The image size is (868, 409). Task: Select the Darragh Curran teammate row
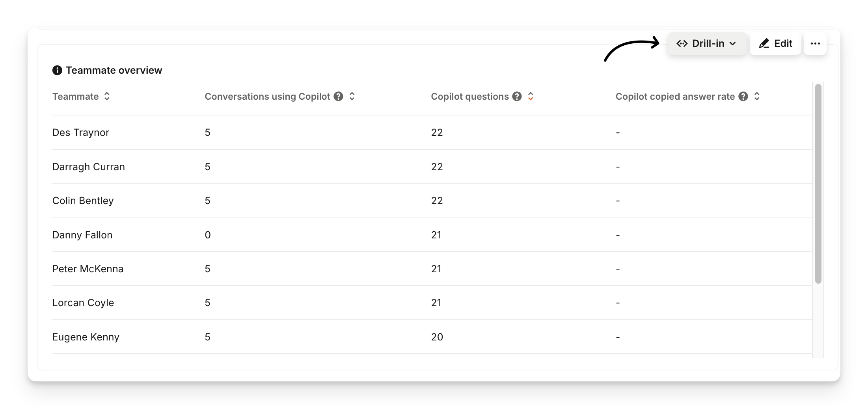tap(89, 167)
